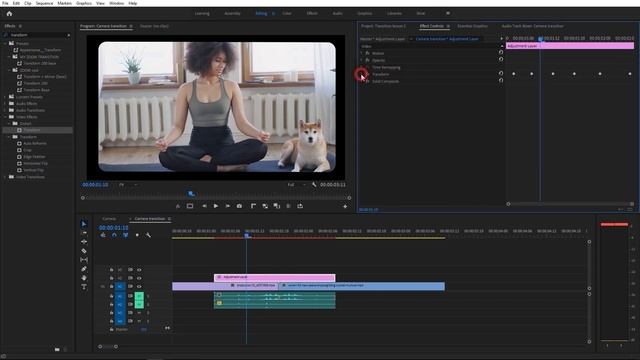Toggle eye visibility of second video track

tap(139, 278)
